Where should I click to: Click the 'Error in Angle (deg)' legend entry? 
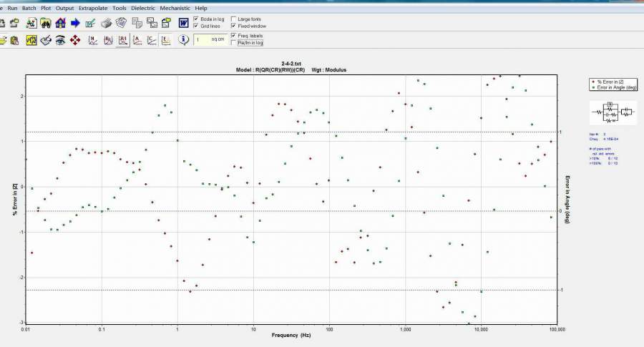tap(614, 87)
